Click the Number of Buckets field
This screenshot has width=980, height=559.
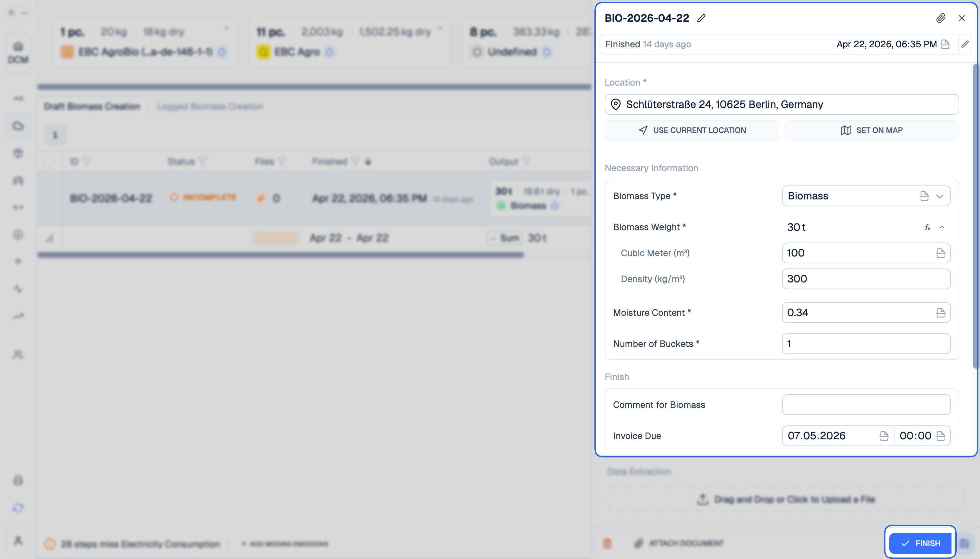[866, 344]
